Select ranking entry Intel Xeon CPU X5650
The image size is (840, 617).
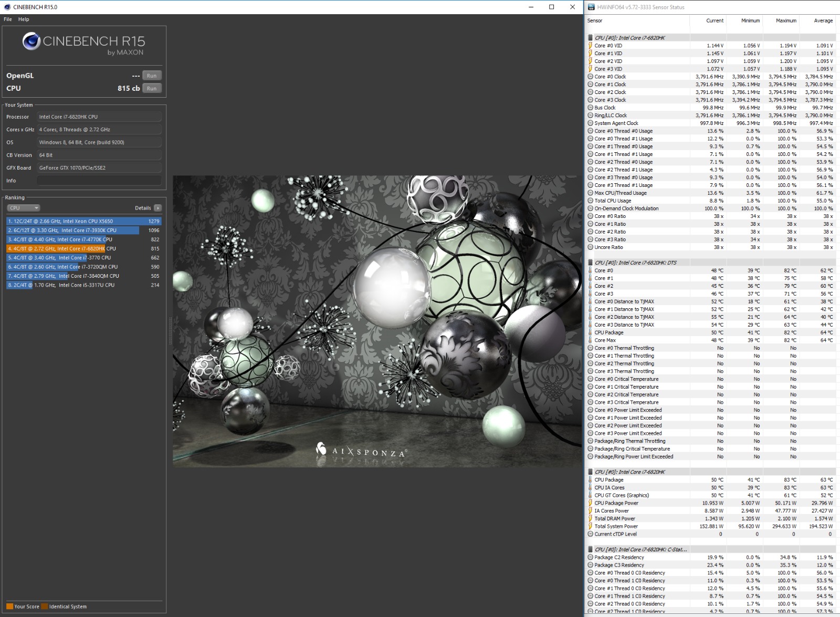coord(83,221)
